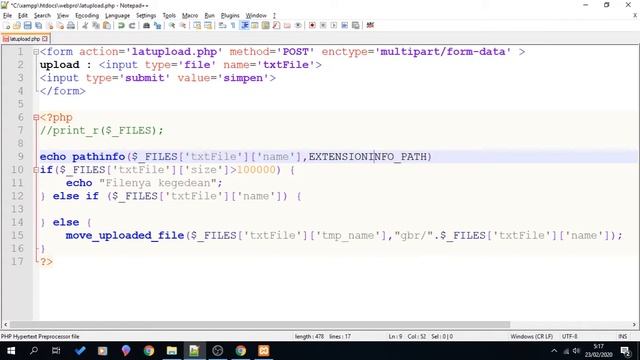The width and height of the screenshot is (640, 360).
Task: Zoom out using the toolbar icon
Action: click(x=183, y=25)
